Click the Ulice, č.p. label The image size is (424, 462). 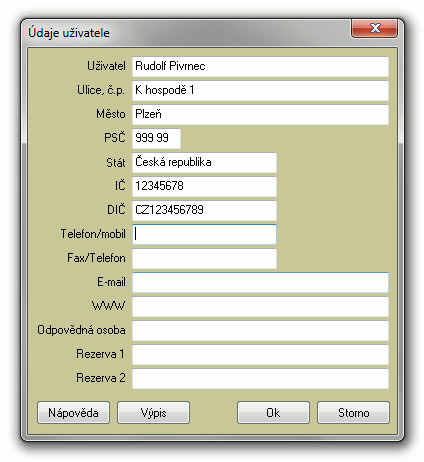point(101,90)
